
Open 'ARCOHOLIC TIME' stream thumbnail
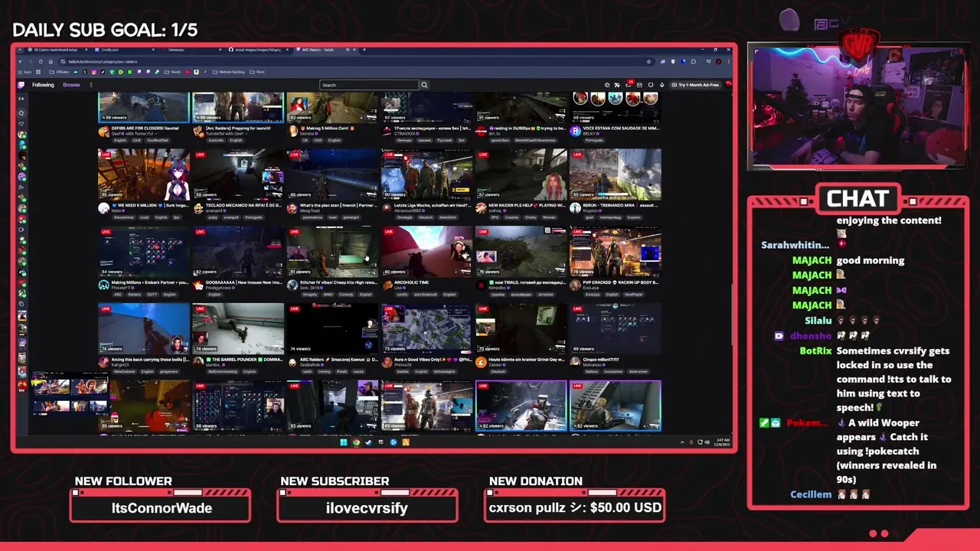(427, 252)
